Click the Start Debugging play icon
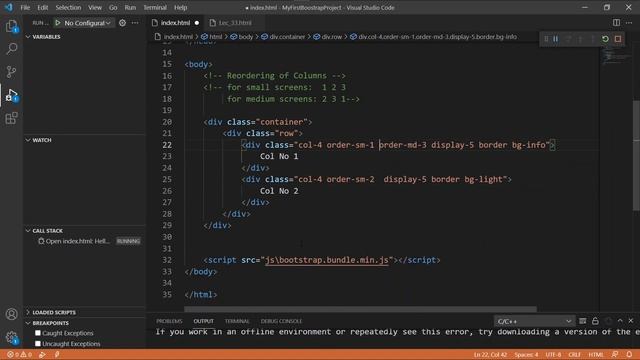This screenshot has width=640, height=360. tap(58, 23)
